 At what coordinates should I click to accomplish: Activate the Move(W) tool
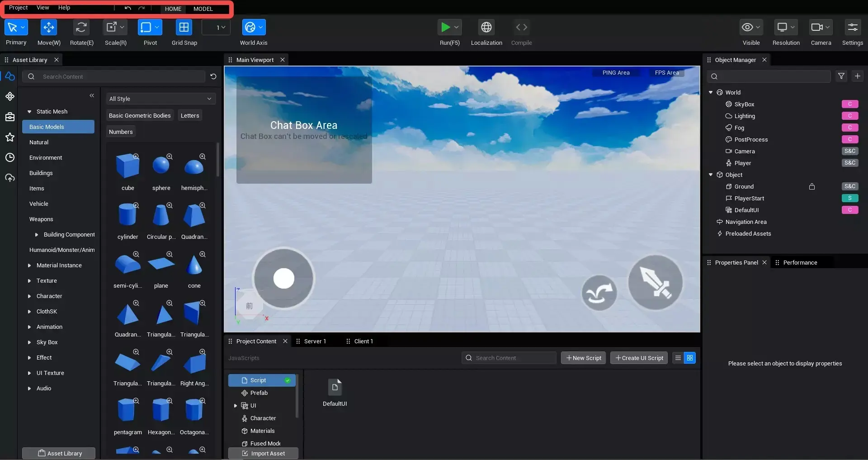49,27
